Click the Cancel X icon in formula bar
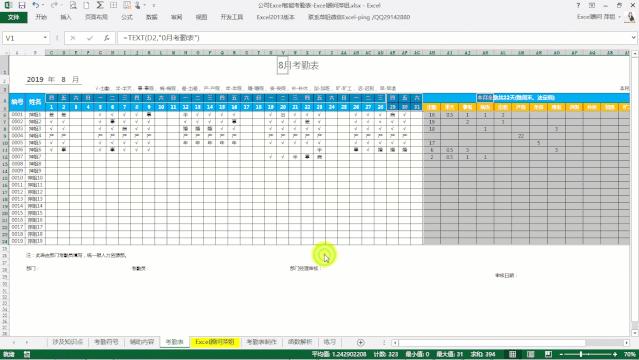Image resolution: width=639 pixels, height=360 pixels. 73,38
